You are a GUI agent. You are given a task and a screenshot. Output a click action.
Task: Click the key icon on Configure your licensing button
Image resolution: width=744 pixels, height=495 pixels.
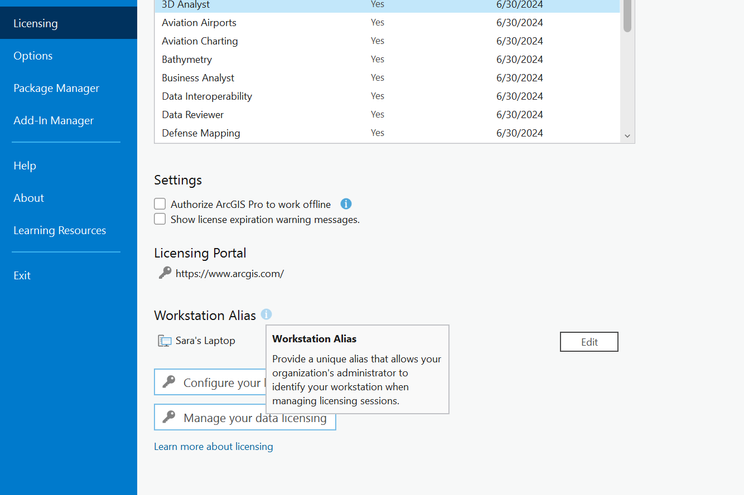tap(169, 382)
